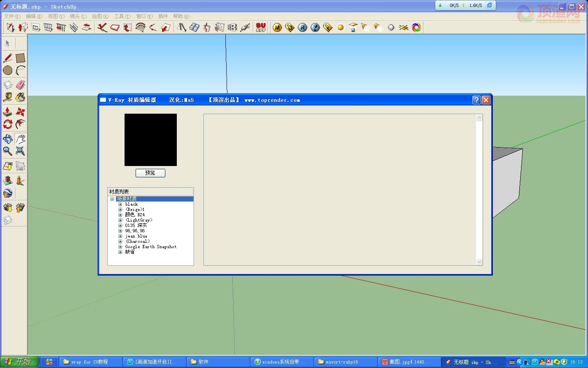Open 窗口 menu
Viewport: 588px width, 368px height.
coord(144,16)
